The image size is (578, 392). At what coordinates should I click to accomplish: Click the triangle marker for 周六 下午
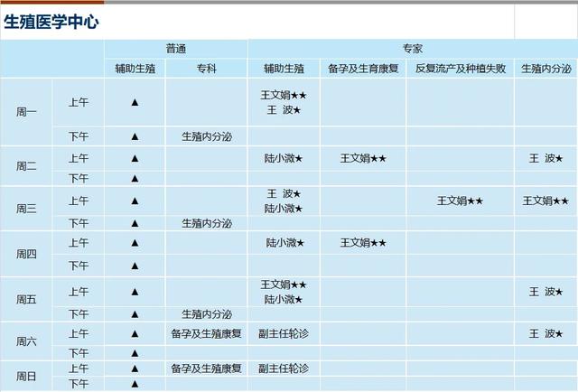[x=135, y=353]
